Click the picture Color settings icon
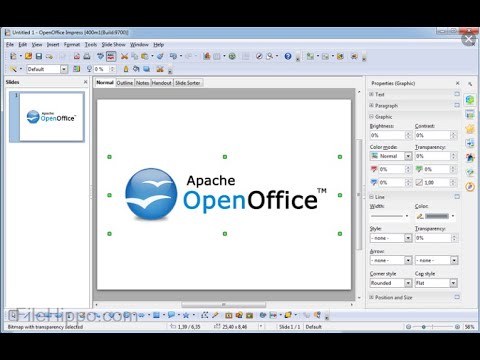The width and height of the screenshot is (480, 360). pyautogui.click(x=76, y=69)
